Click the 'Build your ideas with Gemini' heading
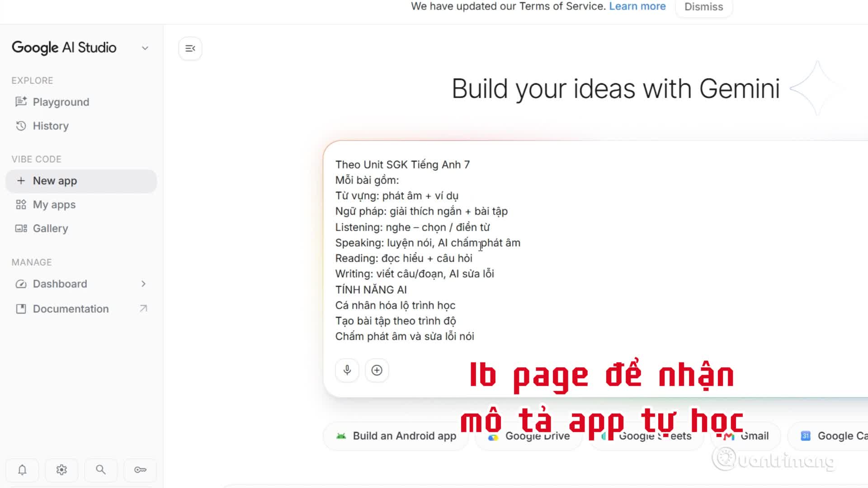The height and width of the screenshot is (488, 868). click(x=616, y=89)
